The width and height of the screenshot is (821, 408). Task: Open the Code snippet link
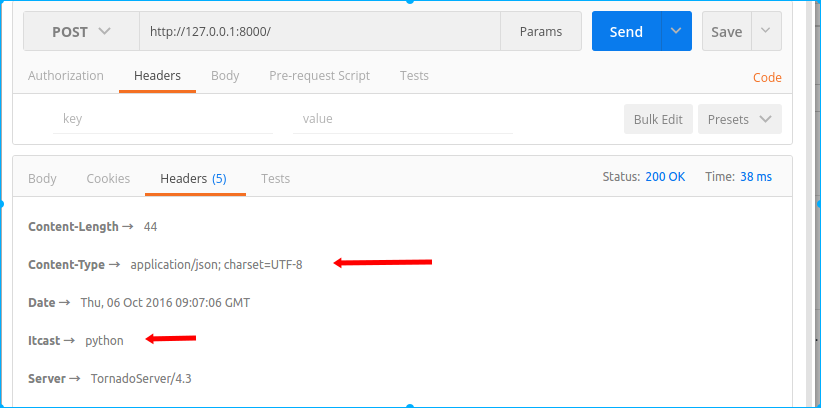pyautogui.click(x=767, y=78)
